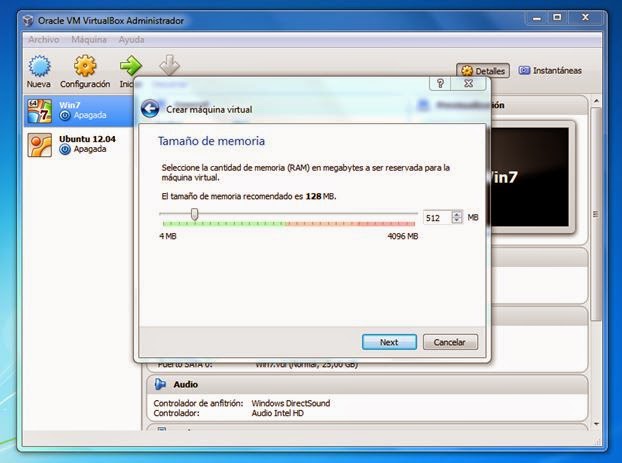The image size is (622, 463).
Task: Open the Archivo menu
Action: click(44, 40)
